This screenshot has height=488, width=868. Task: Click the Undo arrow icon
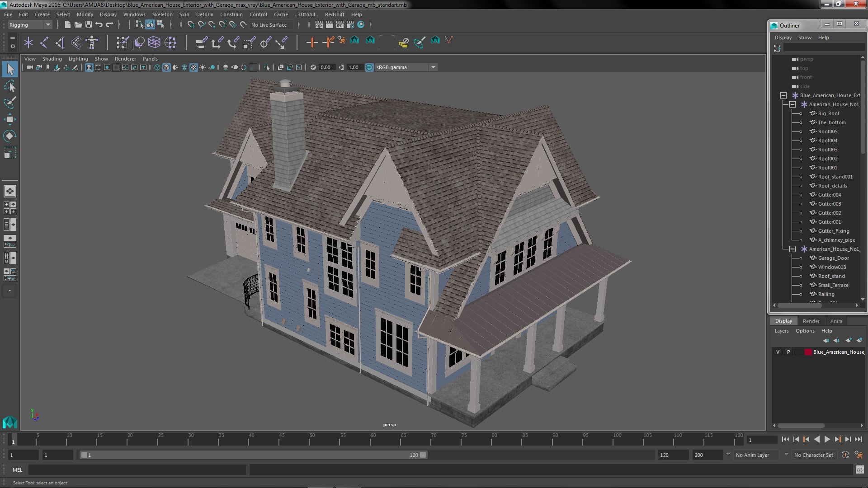tap(99, 25)
